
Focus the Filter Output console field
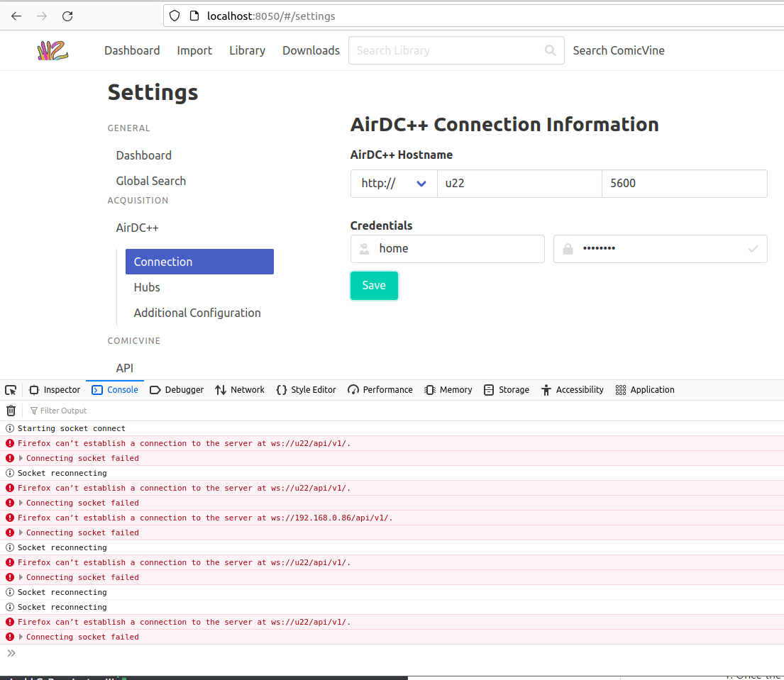click(63, 411)
